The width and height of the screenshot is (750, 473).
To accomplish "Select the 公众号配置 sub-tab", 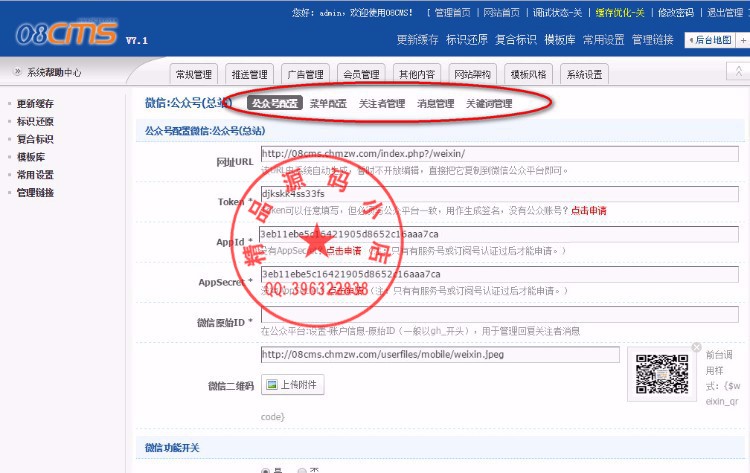I will pos(275,103).
